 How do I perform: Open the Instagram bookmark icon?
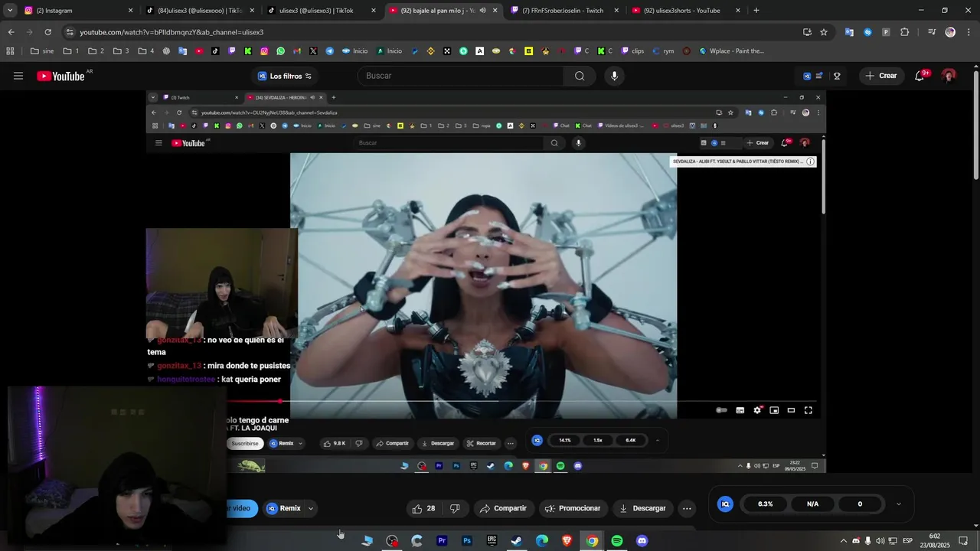point(264,51)
